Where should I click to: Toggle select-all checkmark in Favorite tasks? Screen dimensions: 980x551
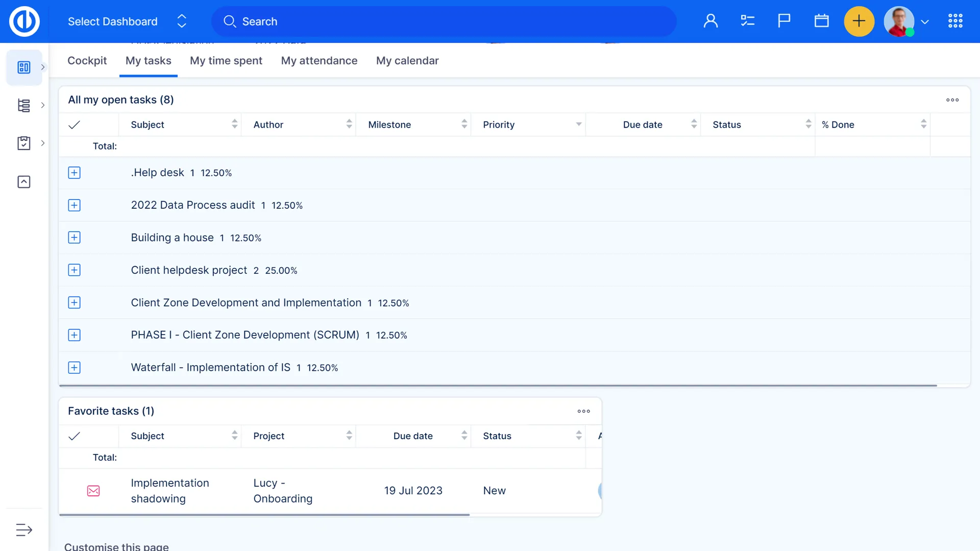[x=75, y=436]
